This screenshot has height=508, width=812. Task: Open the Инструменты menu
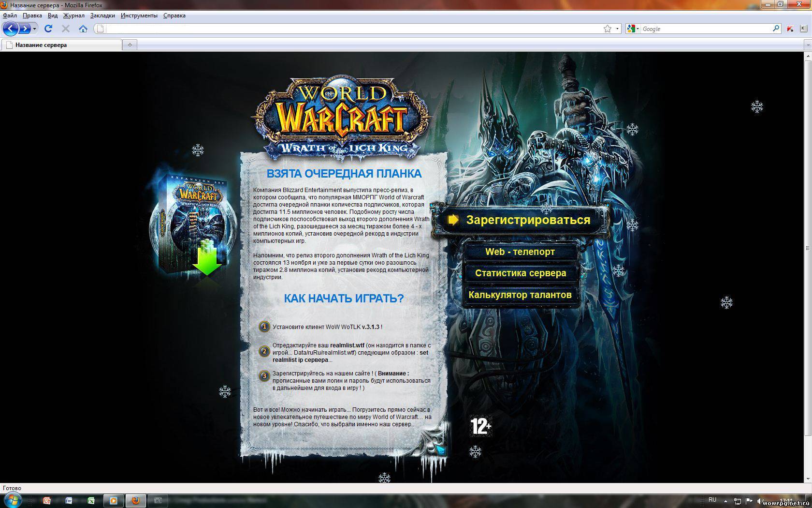pos(139,15)
